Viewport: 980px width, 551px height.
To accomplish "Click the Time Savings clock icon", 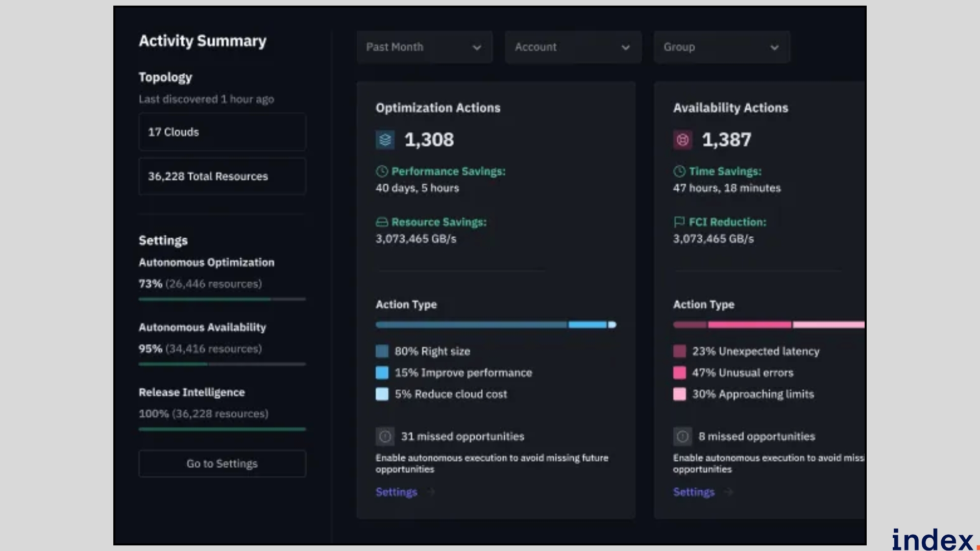I will [679, 171].
